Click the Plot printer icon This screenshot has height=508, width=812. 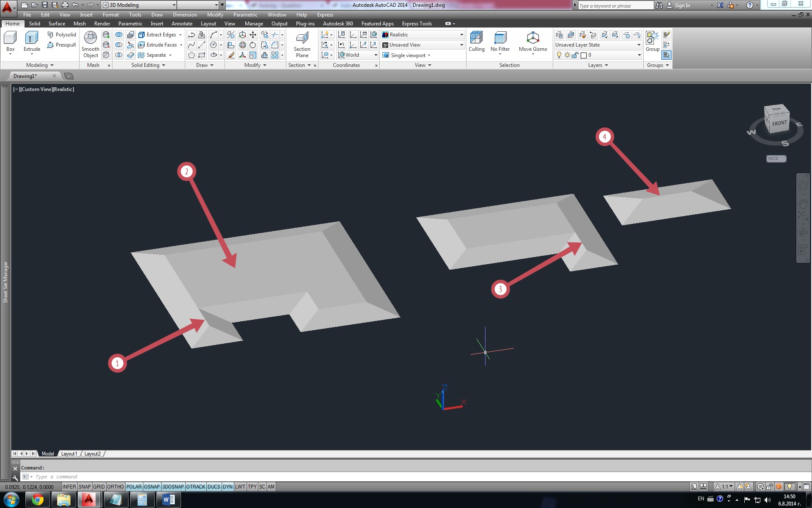point(65,5)
